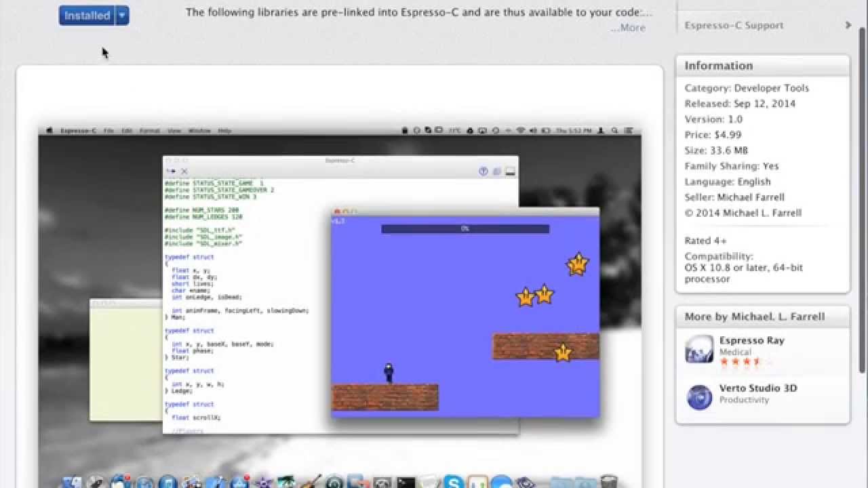Click the Spotlight search icon in screenshot menu bar

[614, 131]
